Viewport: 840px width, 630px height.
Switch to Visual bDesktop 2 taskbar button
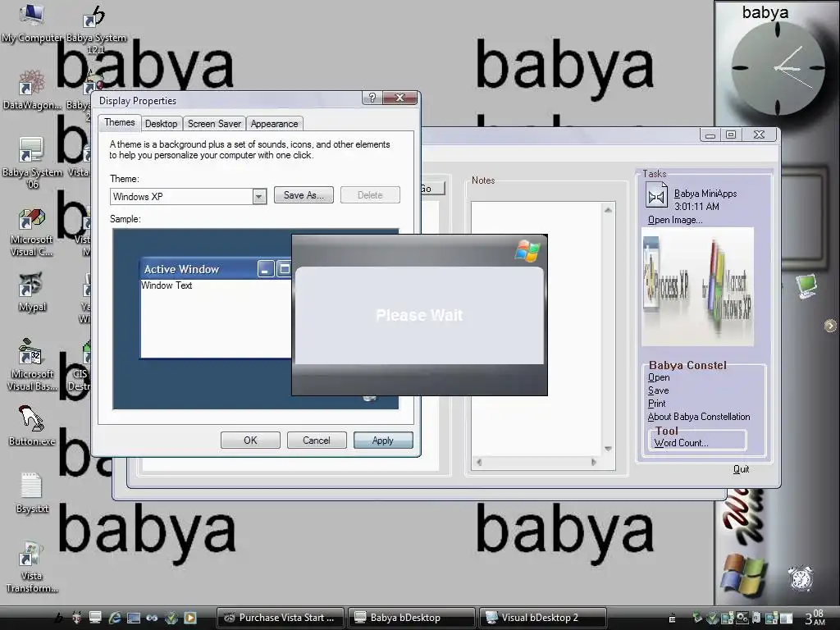click(x=543, y=618)
